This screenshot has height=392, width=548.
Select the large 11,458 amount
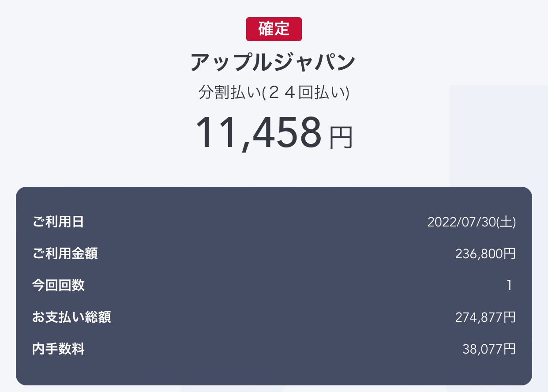pyautogui.click(x=259, y=132)
